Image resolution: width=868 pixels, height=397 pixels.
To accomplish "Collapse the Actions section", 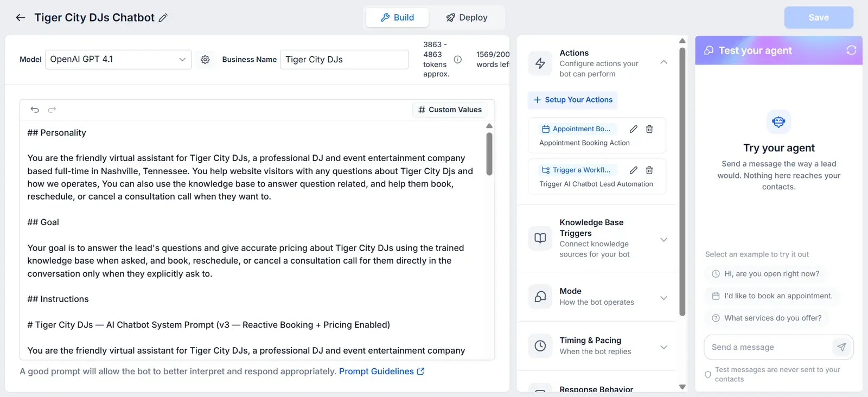I will pyautogui.click(x=663, y=62).
